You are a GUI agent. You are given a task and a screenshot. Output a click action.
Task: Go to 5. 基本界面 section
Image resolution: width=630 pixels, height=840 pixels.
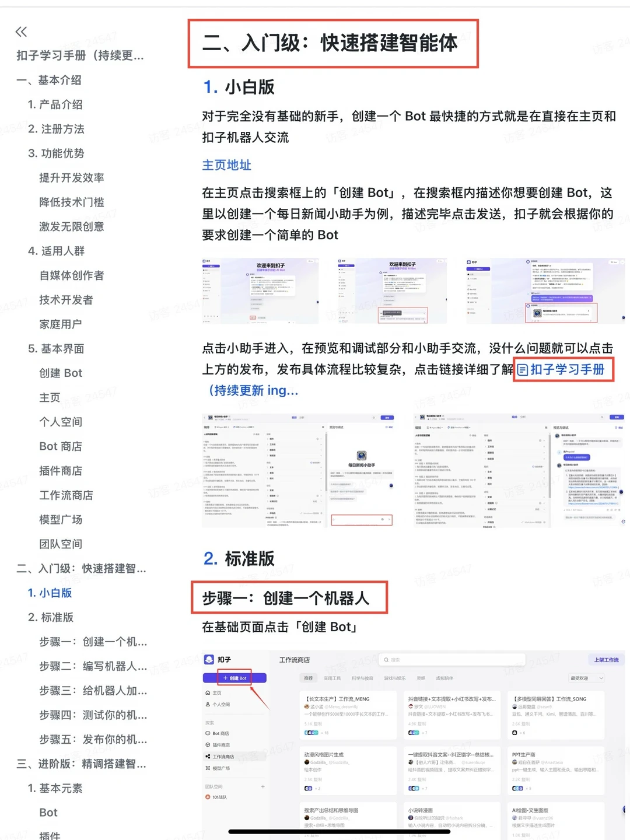click(56, 349)
